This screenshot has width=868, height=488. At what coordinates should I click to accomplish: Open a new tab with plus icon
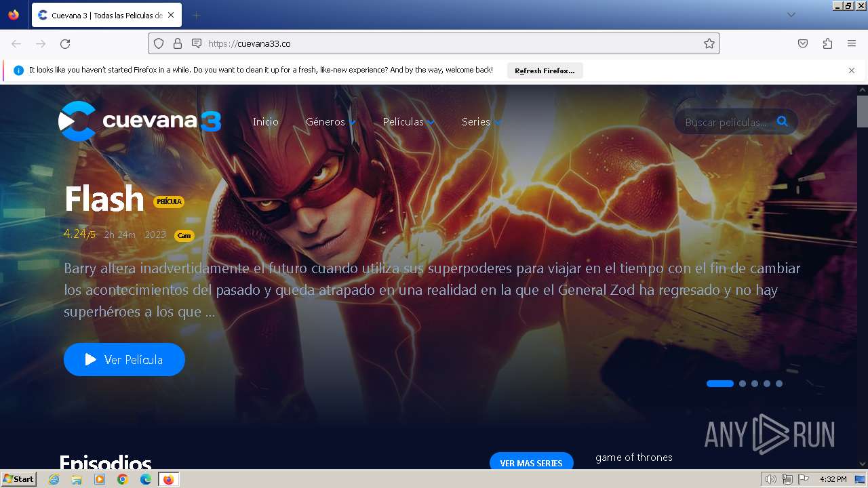point(196,15)
